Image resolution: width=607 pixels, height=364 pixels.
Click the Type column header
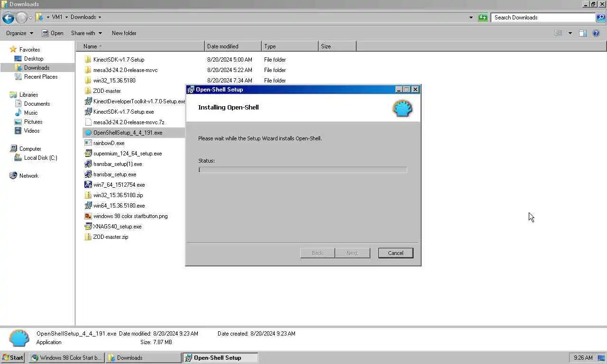290,46
